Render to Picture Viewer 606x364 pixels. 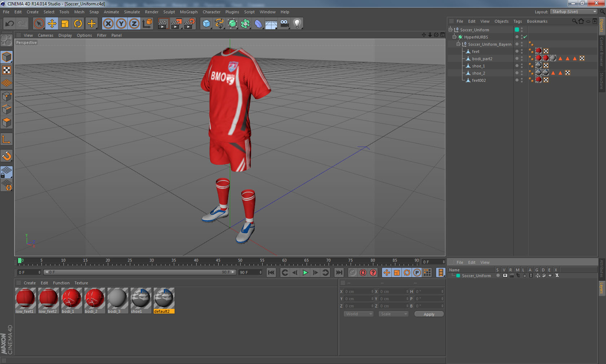(176, 24)
